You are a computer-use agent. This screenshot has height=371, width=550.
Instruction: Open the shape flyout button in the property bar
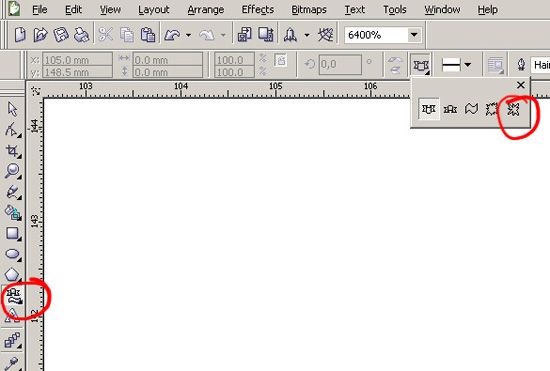[x=421, y=65]
